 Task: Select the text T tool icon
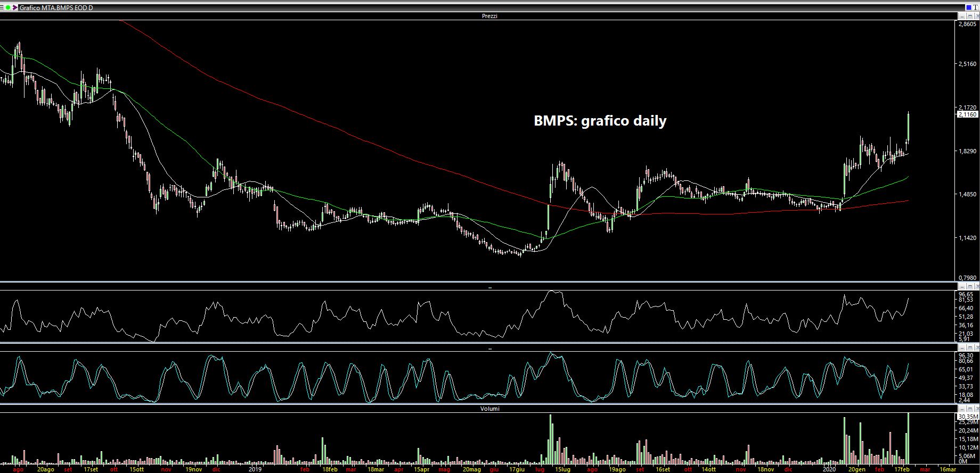pyautogui.click(x=976, y=8)
